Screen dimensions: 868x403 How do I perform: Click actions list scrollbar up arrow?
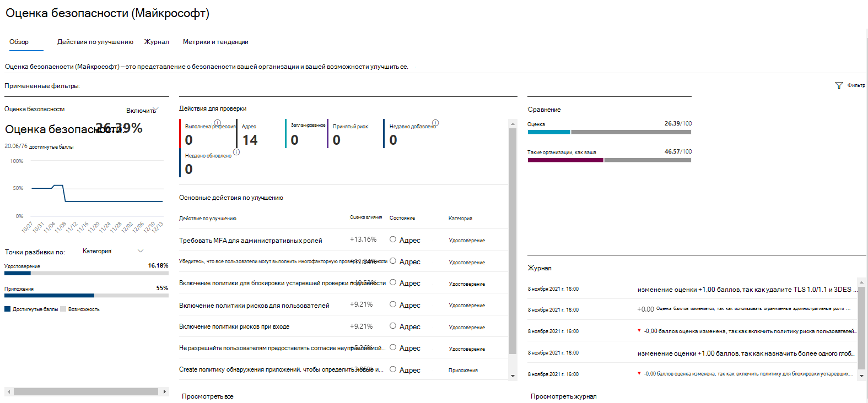[x=513, y=123]
